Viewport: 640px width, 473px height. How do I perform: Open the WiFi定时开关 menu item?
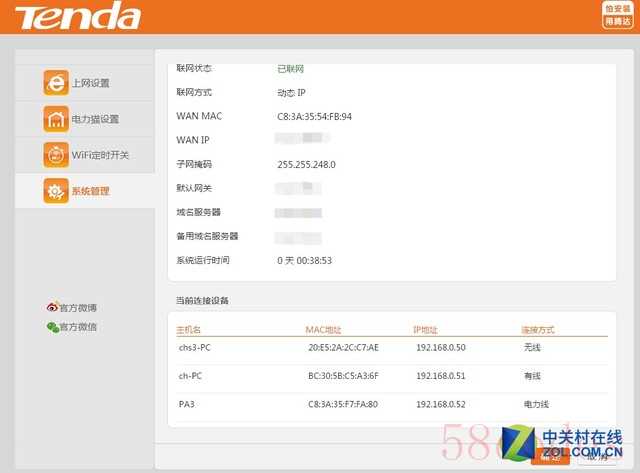pos(100,155)
